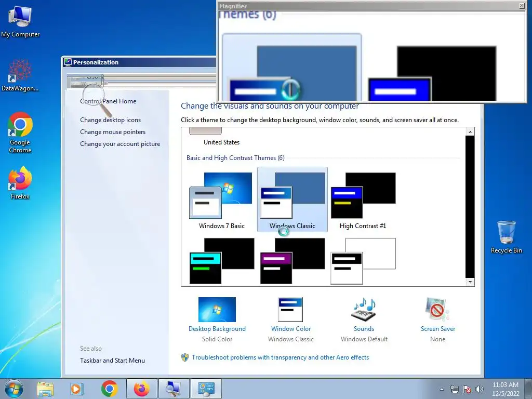Screen dimensions: 532x399
Task: Click theme list scrollbar up arrow
Action: (x=470, y=131)
